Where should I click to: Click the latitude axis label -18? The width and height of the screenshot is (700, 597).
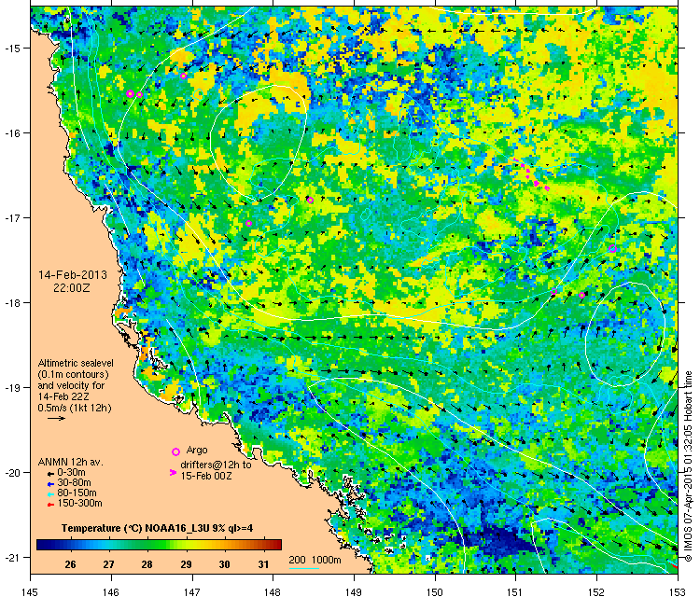[x=11, y=302]
